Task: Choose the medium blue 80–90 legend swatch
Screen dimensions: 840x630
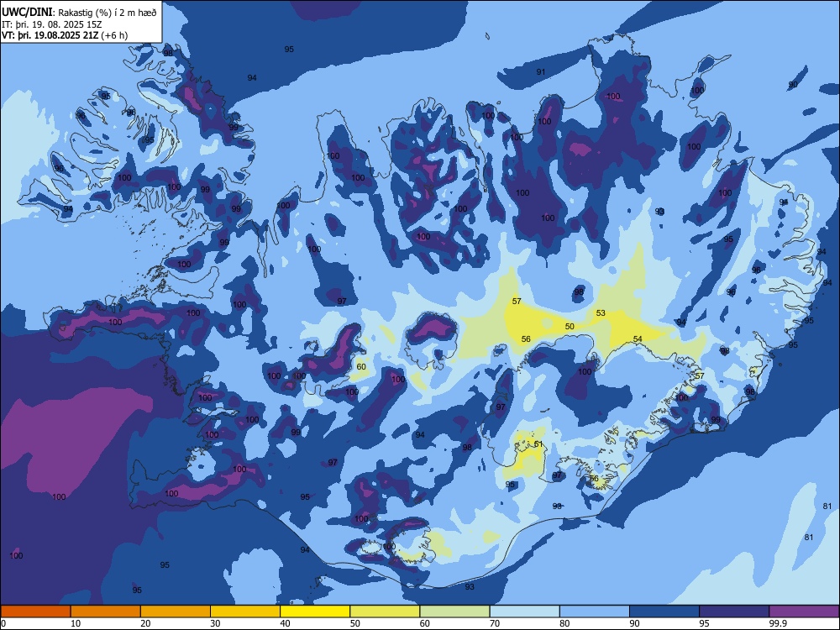Action: [595, 612]
